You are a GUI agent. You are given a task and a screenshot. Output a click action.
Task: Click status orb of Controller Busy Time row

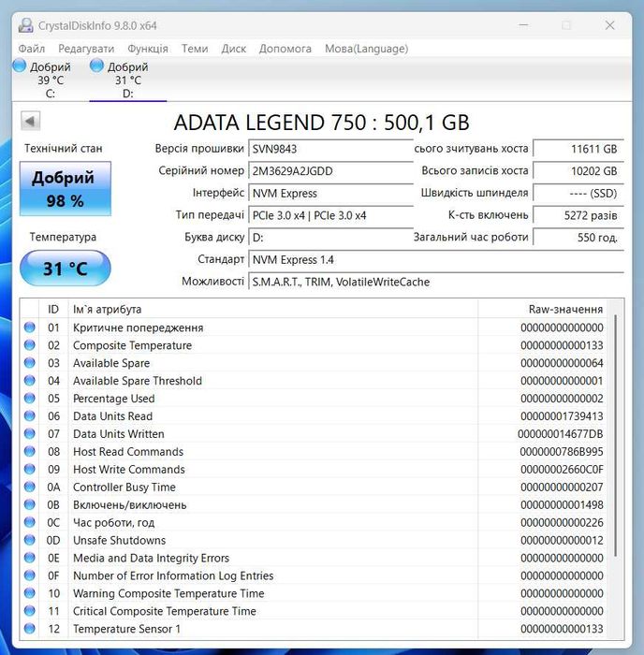pyautogui.click(x=30, y=487)
